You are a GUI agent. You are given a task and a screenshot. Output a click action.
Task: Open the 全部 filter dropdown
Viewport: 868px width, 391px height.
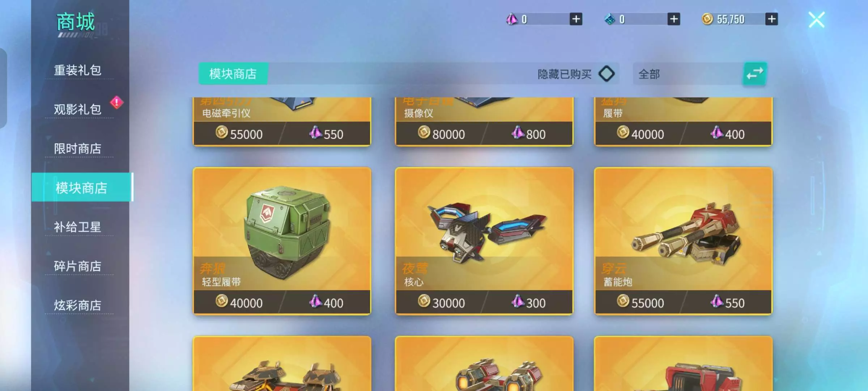pos(688,74)
